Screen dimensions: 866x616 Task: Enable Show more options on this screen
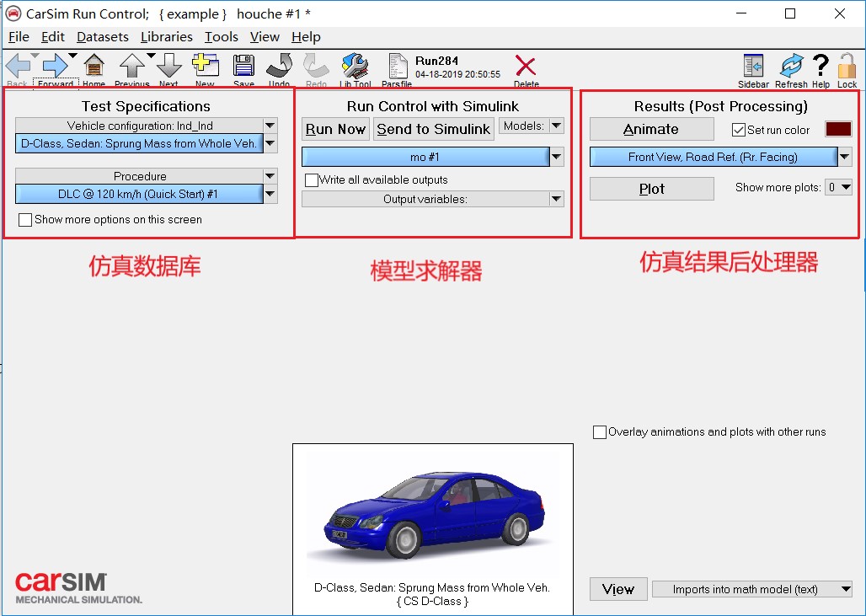pos(25,220)
